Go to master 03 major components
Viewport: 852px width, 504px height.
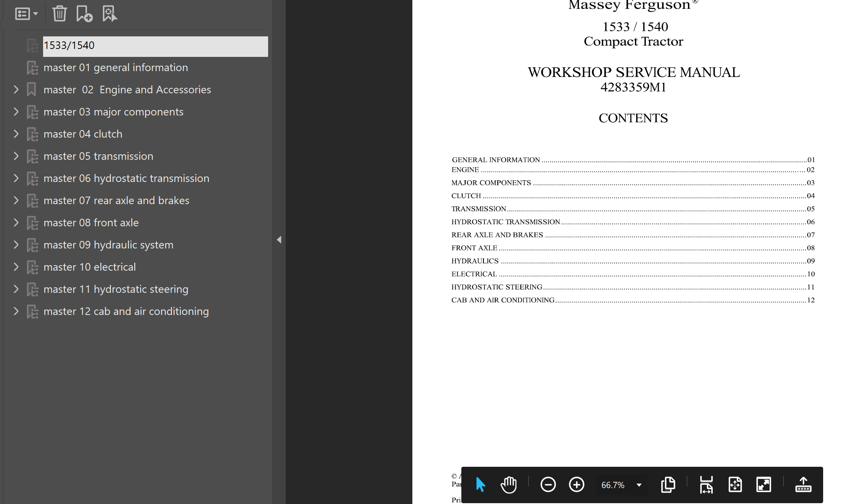tap(113, 112)
